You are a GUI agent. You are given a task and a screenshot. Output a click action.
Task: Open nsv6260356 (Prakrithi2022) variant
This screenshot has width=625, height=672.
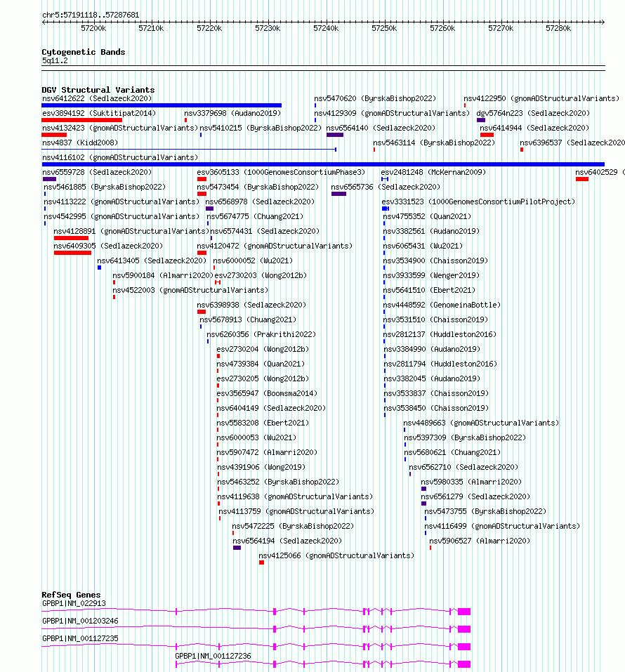(261, 335)
